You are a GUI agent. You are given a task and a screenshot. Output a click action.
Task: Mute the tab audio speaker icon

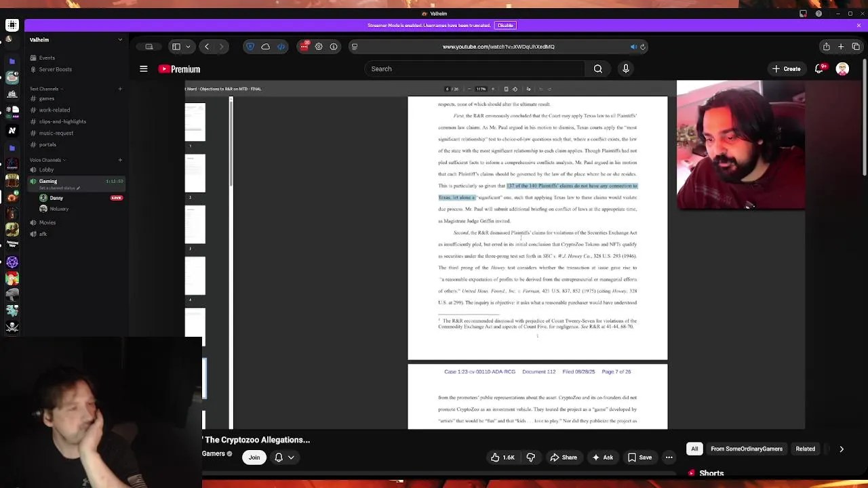[633, 47]
